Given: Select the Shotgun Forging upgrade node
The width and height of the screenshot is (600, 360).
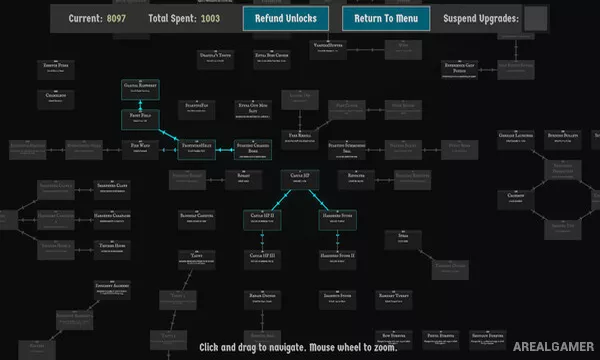Looking at the screenshot, I should pos(488,340).
